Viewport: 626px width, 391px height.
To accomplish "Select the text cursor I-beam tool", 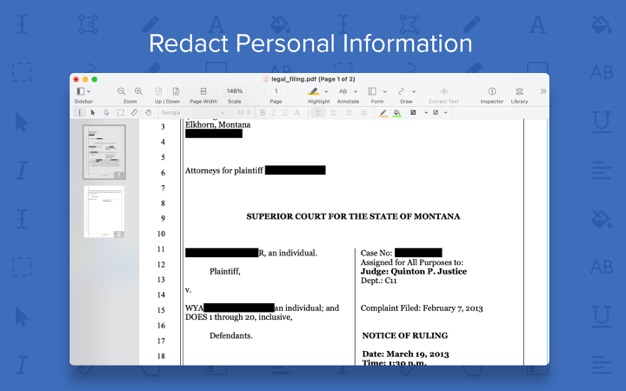I will coord(79,113).
